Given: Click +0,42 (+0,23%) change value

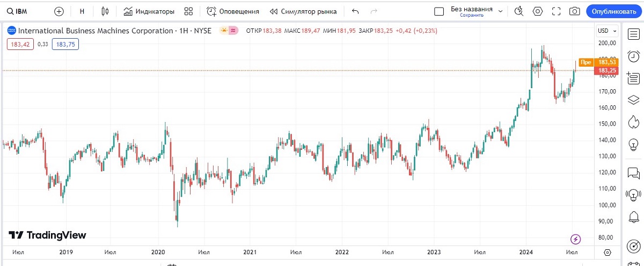Looking at the screenshot, I should (x=416, y=31).
